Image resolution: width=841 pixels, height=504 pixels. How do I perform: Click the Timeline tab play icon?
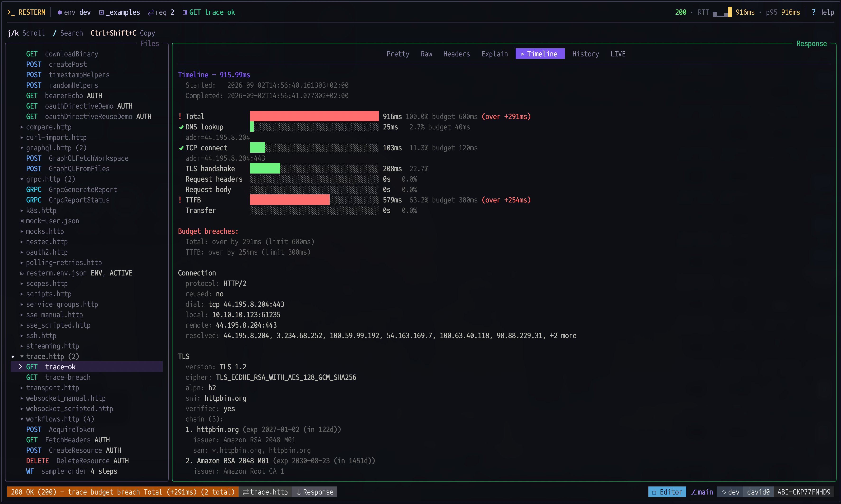coord(522,54)
